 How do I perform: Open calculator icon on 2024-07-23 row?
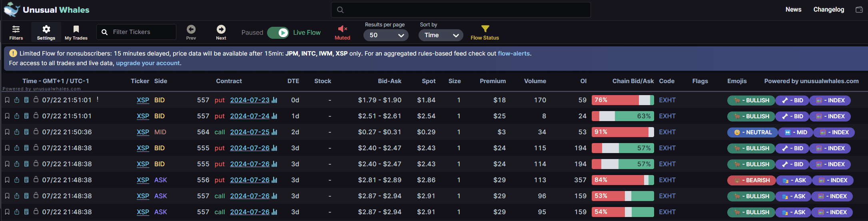pyautogui.click(x=26, y=100)
